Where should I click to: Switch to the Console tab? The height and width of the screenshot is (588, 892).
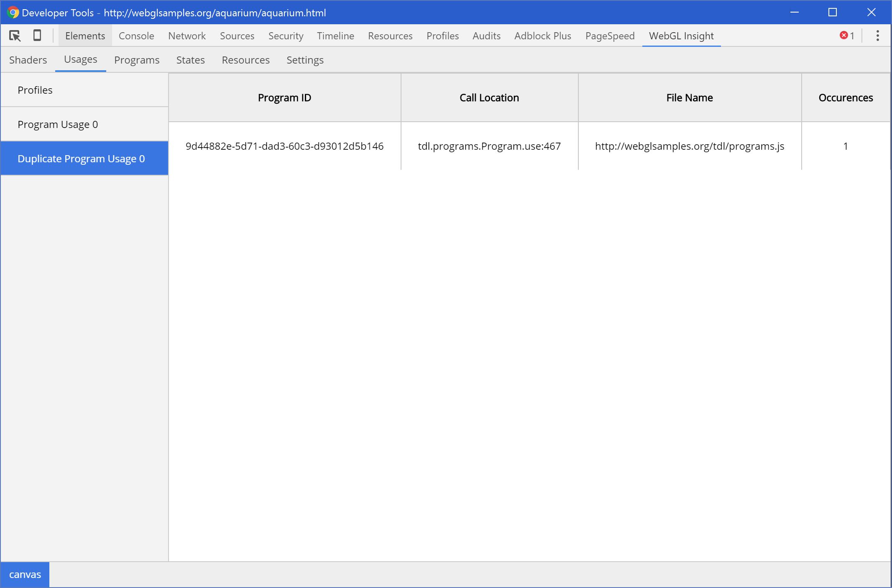click(136, 36)
